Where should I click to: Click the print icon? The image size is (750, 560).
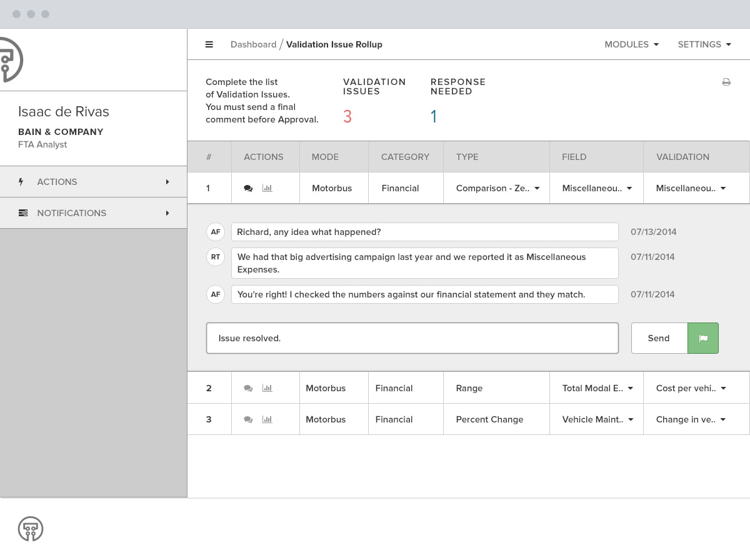pos(726,82)
